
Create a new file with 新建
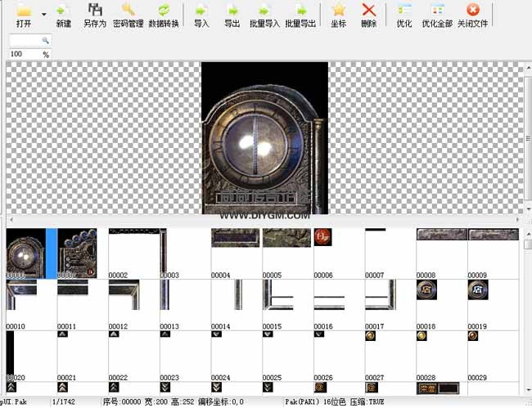(x=64, y=16)
